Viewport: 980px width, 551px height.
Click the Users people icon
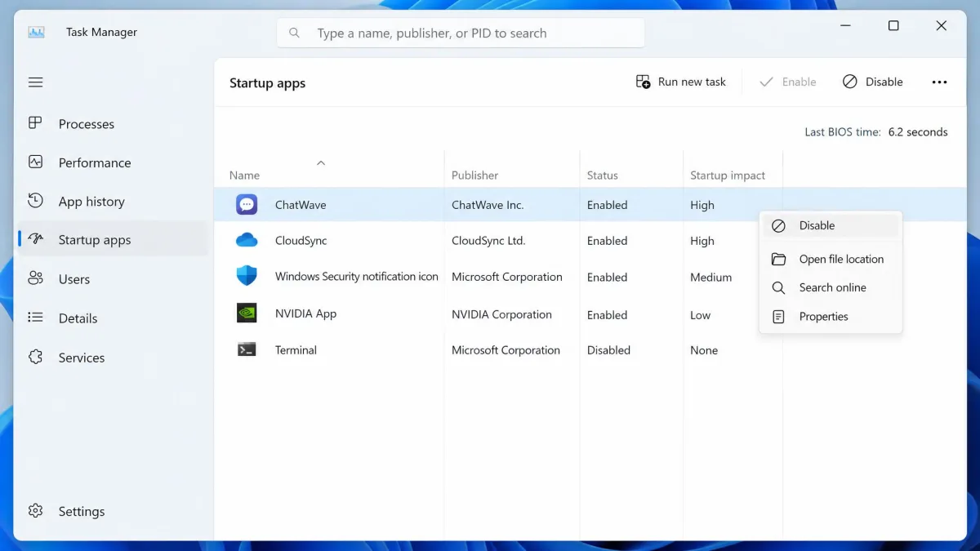point(35,278)
